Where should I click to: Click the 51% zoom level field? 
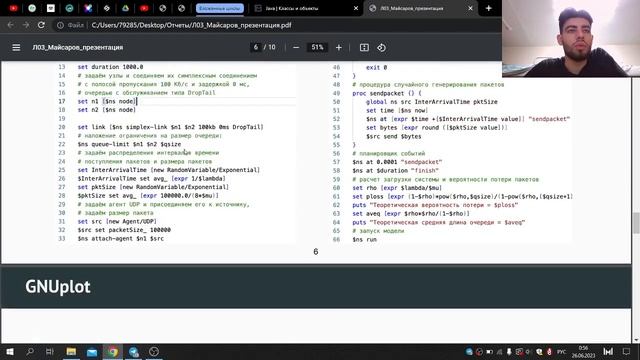(317, 47)
